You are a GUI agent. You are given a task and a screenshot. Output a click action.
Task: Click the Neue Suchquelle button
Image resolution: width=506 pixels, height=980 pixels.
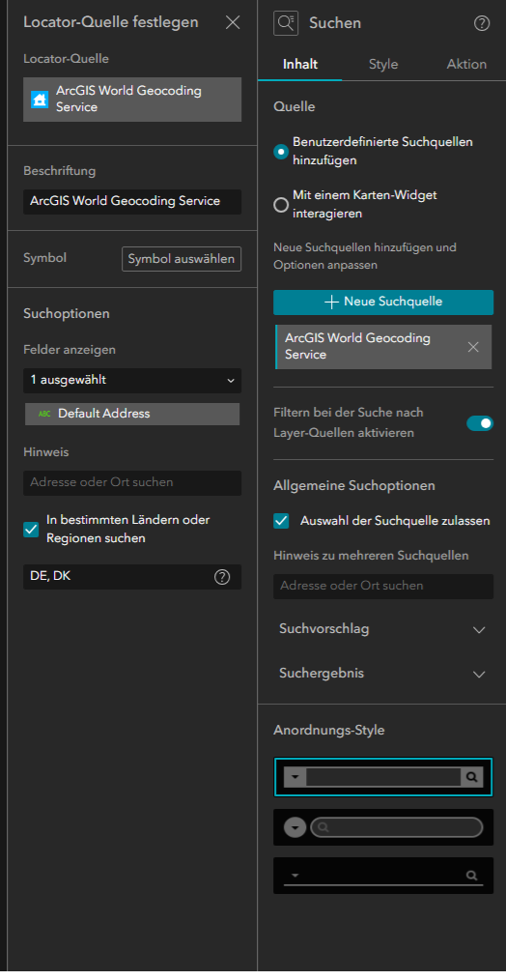click(x=383, y=302)
